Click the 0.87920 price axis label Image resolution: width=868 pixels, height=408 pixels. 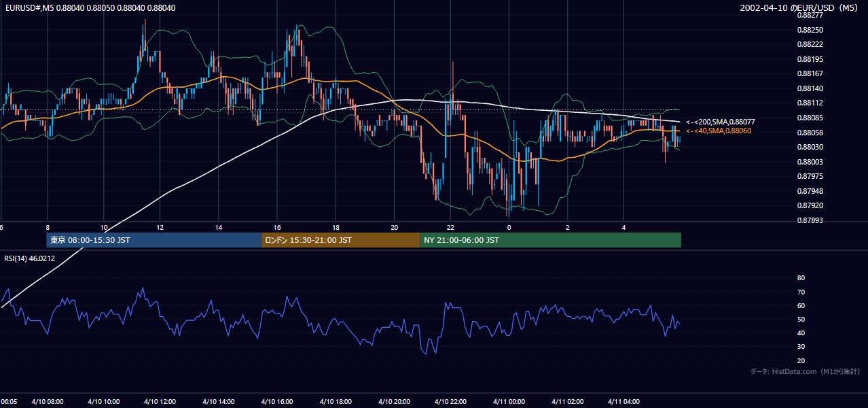pos(810,205)
